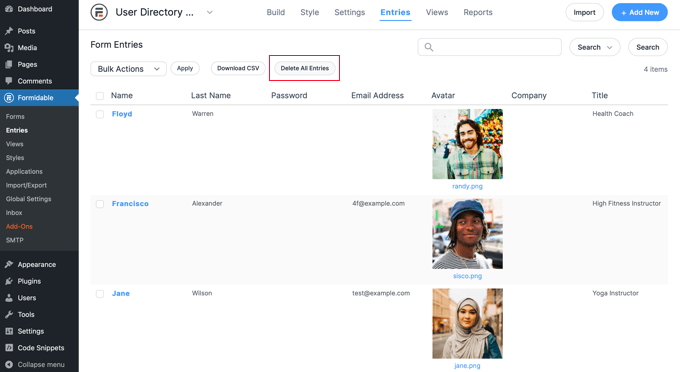Sort by the Email Address column header

tap(377, 95)
